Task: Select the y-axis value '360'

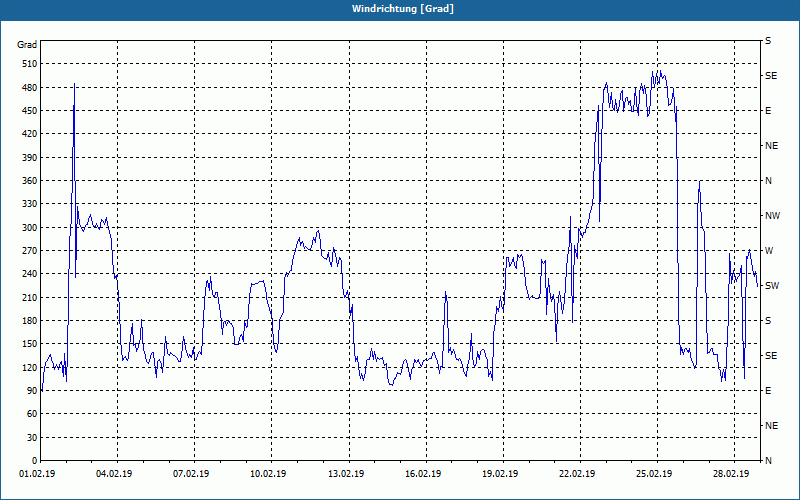Action: click(x=30, y=181)
